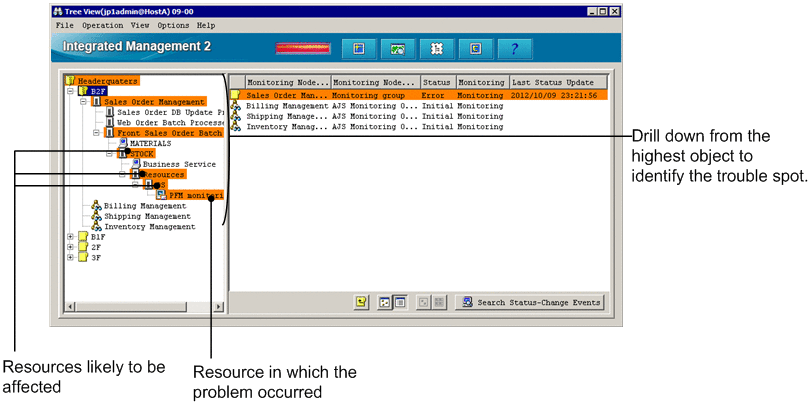Click the icon beside Sales Order Management in the tree
812x406 pixels.
pyautogui.click(x=97, y=102)
